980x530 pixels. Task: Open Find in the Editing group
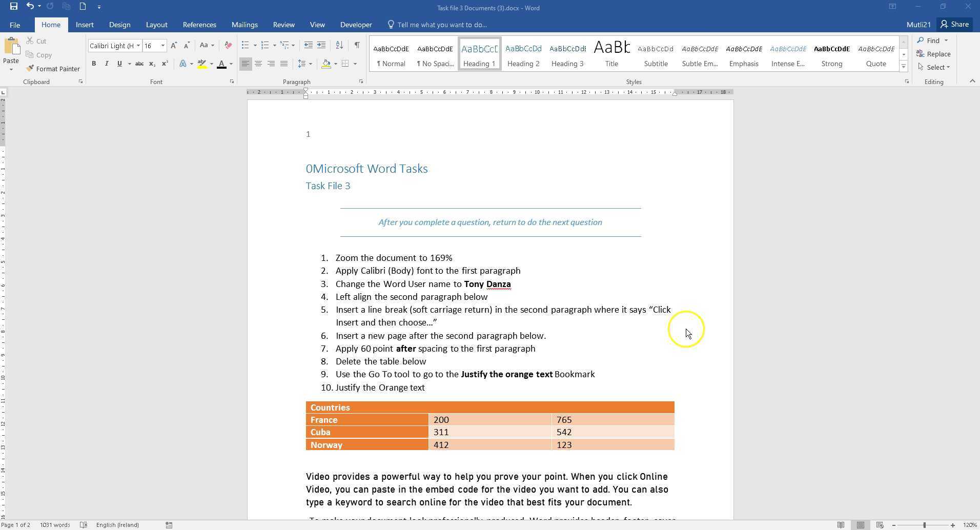click(932, 40)
